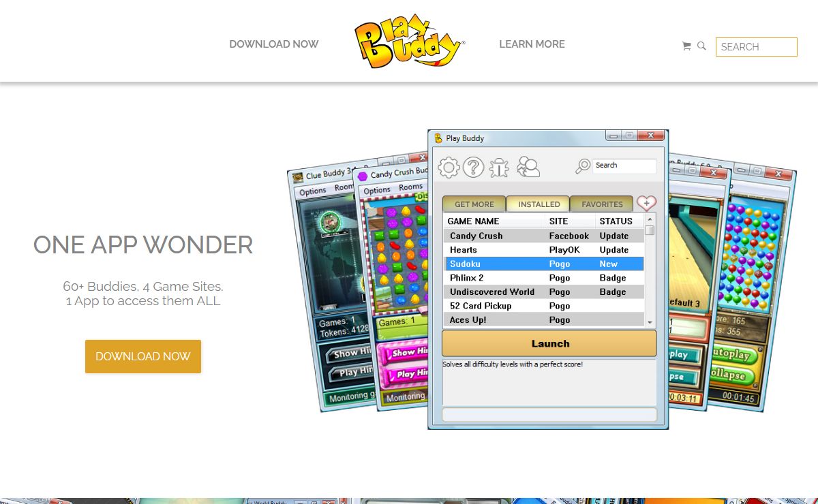Click the magnifier search icon in header
The width and height of the screenshot is (818, 504).
click(x=701, y=46)
